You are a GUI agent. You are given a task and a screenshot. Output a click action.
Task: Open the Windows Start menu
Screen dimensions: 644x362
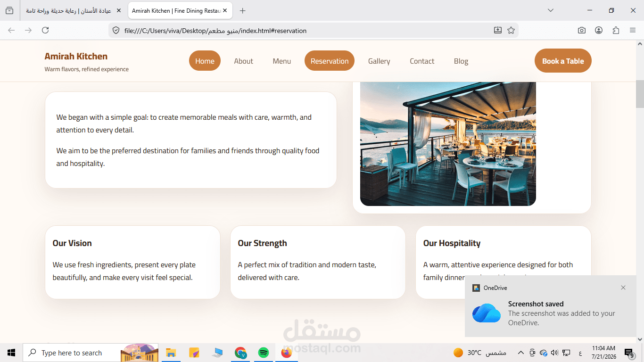[x=11, y=353]
